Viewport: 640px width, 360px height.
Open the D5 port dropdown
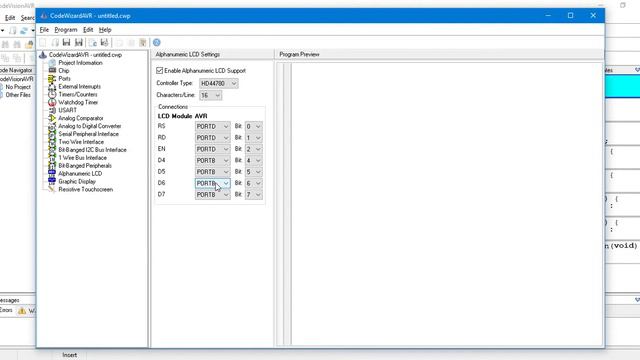213,172
